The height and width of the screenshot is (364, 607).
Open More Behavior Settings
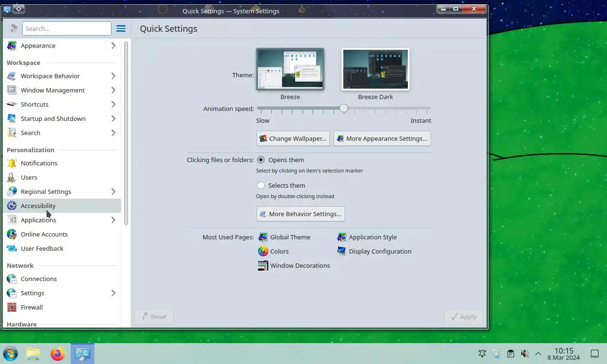point(301,214)
